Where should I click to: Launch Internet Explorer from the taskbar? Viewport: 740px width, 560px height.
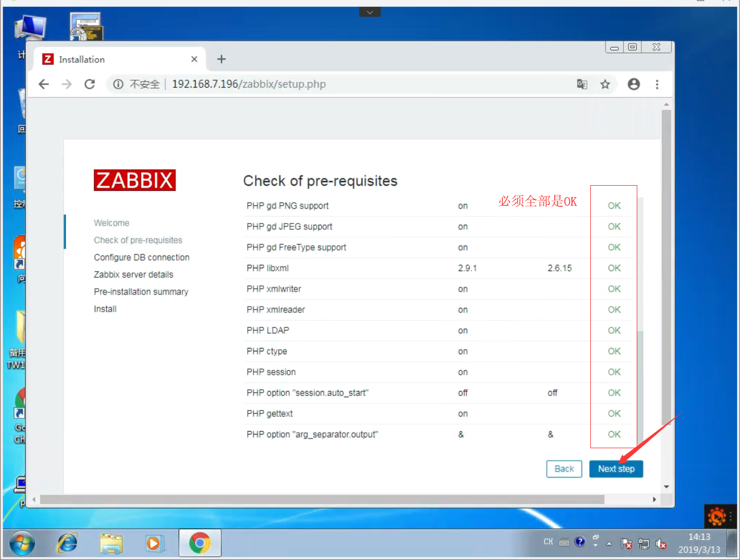(x=67, y=543)
